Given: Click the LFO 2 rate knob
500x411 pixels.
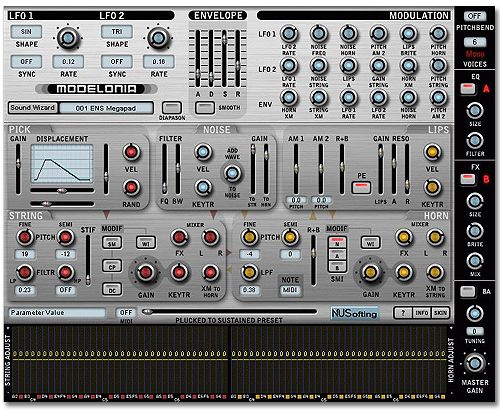Looking at the screenshot, I should pyautogui.click(x=159, y=38).
